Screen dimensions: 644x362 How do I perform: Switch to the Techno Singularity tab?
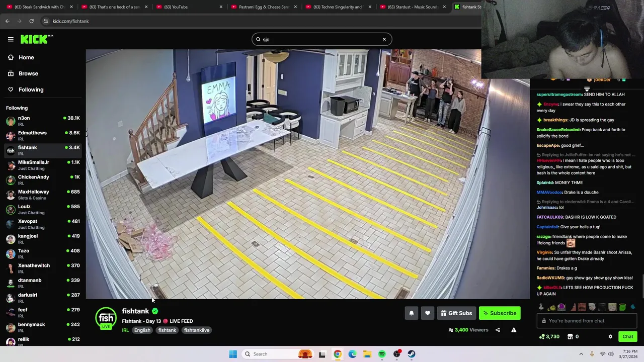[x=338, y=7]
